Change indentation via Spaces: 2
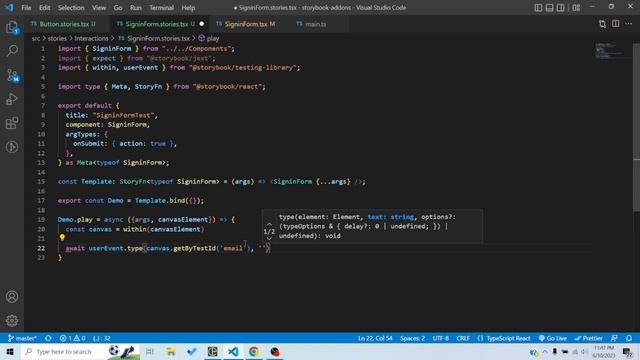Screen dimensions: 640x360 point(412,338)
